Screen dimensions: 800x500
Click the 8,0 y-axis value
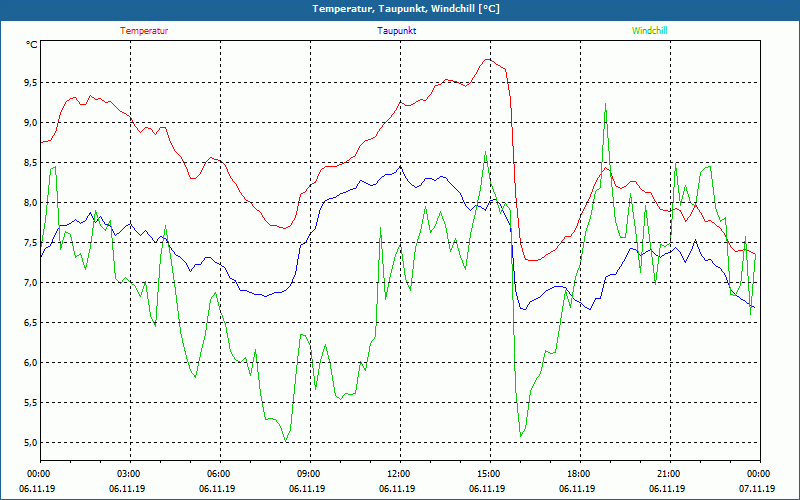tap(31, 203)
